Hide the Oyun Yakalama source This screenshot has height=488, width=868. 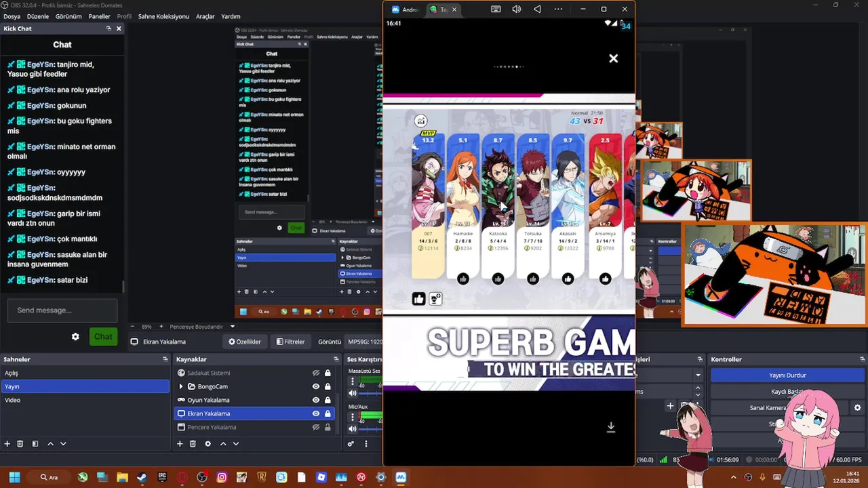pyautogui.click(x=316, y=400)
